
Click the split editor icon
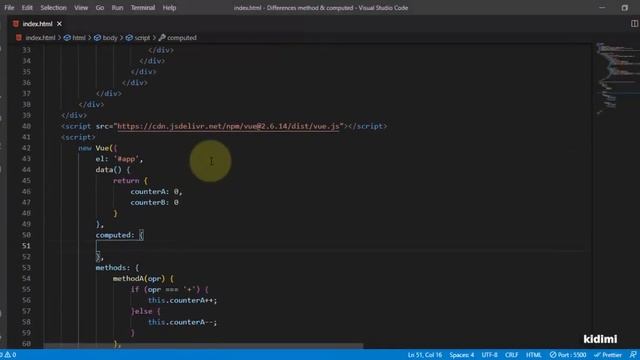pos(634,24)
